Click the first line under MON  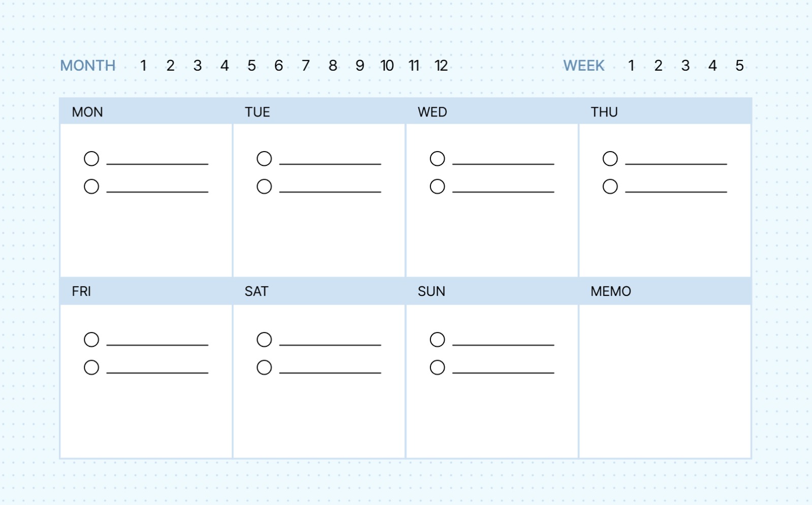tap(158, 162)
